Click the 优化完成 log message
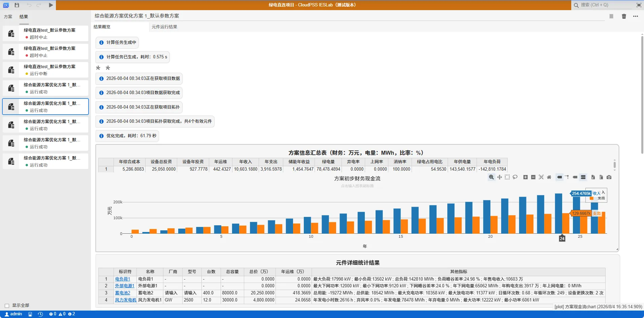Image resolution: width=644 pixels, height=318 pixels. [127, 136]
